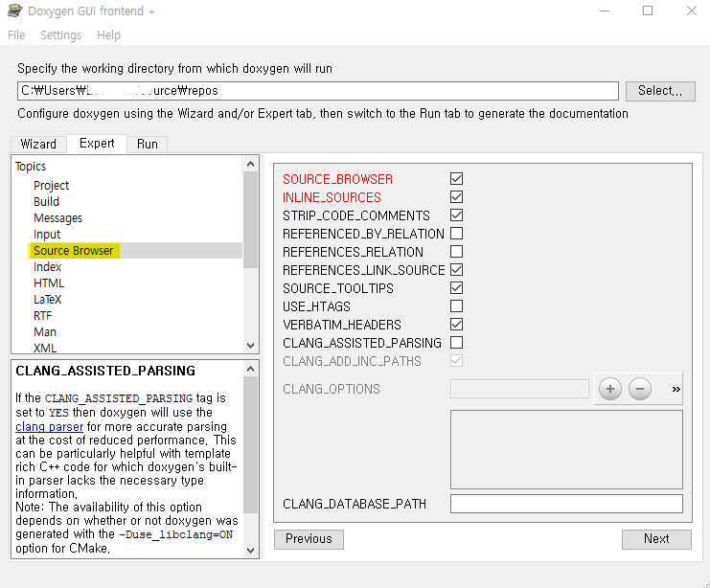Enable the CLANG_ASSISTED_PARSING checkbox
The width and height of the screenshot is (710, 588).
(456, 342)
